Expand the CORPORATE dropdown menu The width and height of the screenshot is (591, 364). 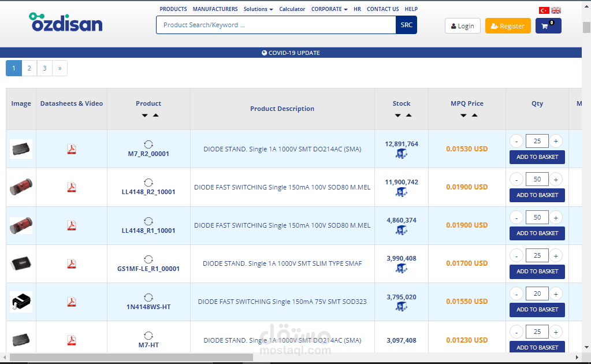pyautogui.click(x=329, y=9)
